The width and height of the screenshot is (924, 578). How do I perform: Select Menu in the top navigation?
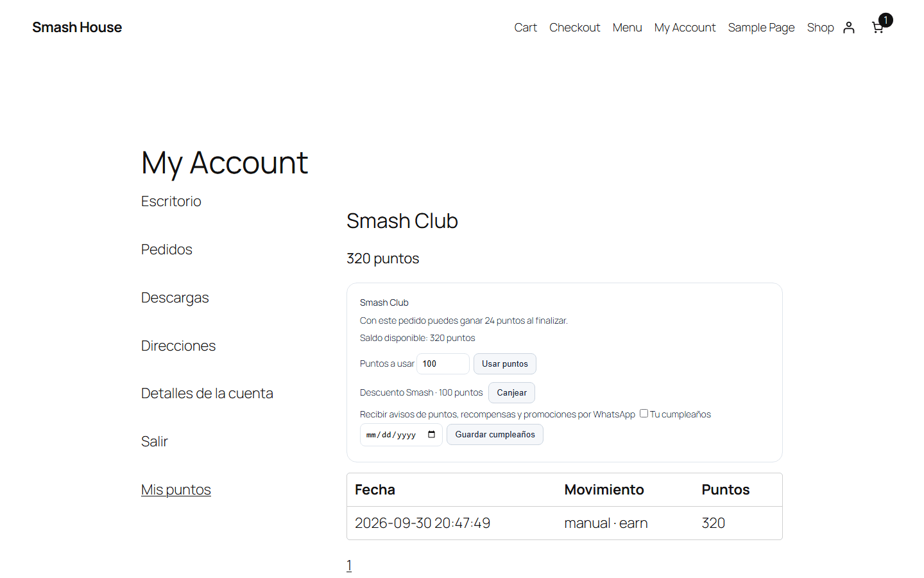(x=628, y=28)
